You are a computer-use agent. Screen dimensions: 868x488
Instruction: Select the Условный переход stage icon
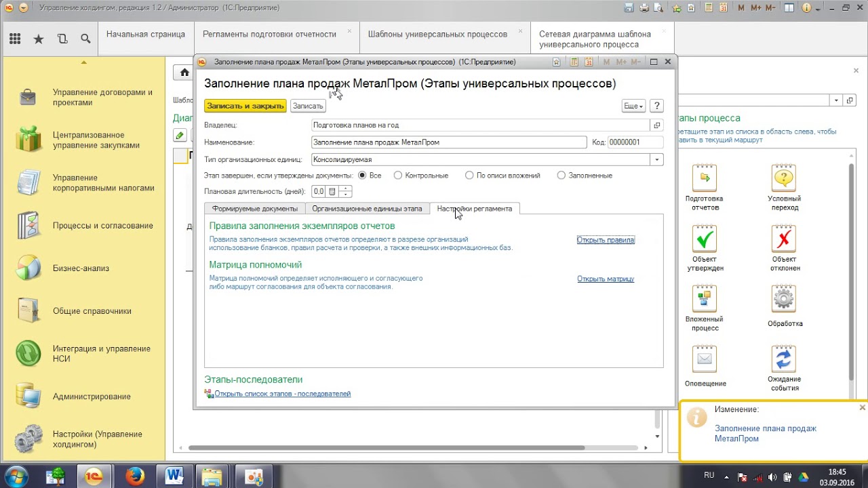point(784,178)
